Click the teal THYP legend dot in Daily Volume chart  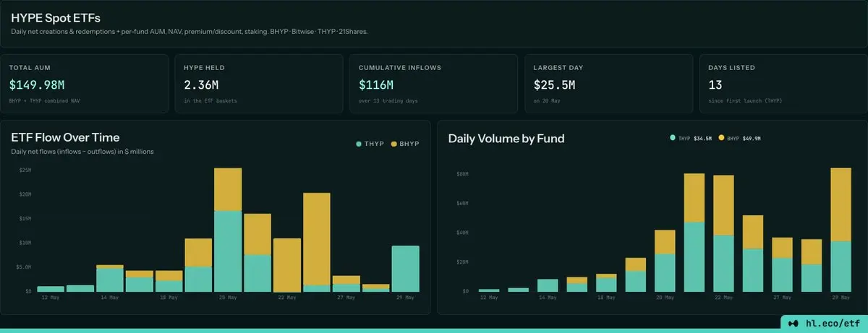[673, 137]
